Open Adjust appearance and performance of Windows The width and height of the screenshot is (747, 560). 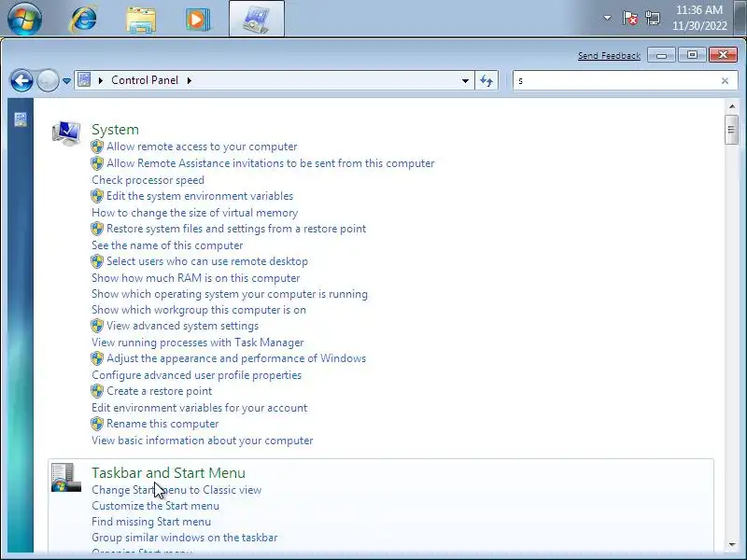pos(236,358)
